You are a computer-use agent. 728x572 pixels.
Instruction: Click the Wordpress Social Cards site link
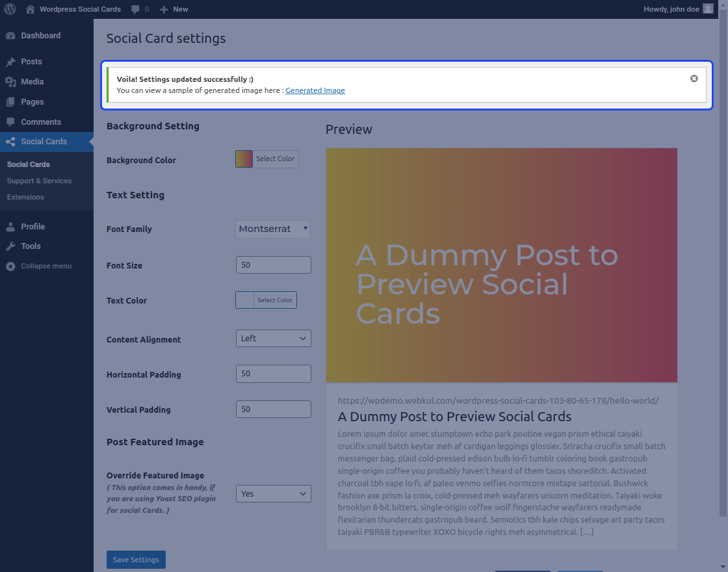(80, 9)
